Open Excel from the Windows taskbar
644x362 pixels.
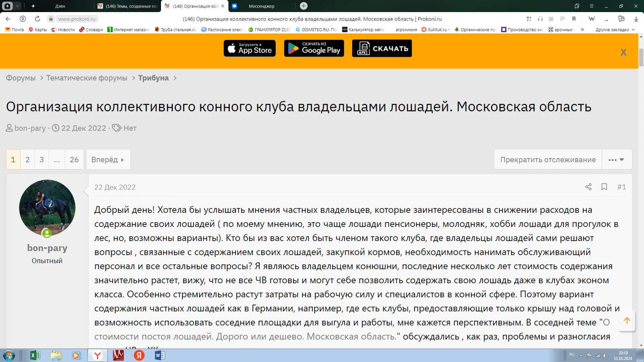(x=35, y=355)
